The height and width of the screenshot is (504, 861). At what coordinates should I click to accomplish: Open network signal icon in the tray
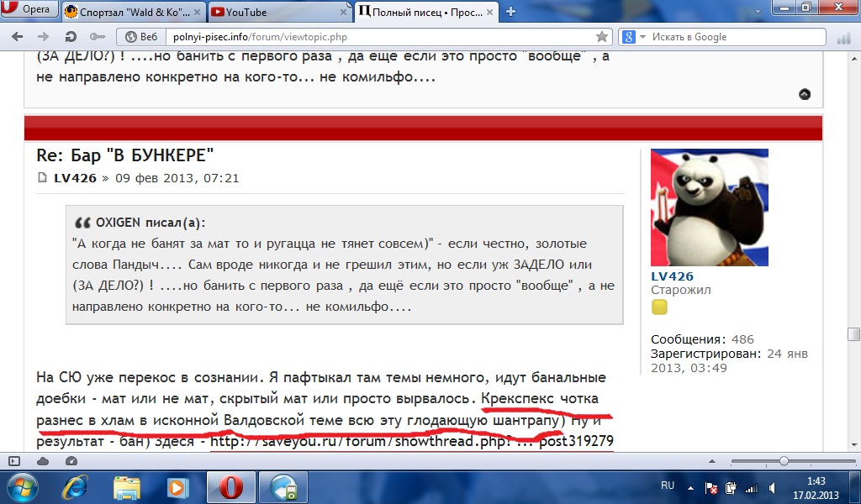pos(751,487)
